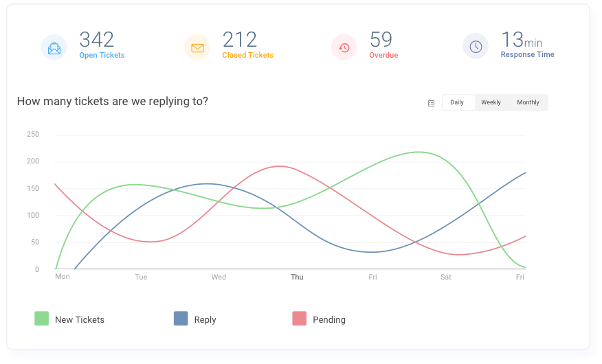Click the Response Time clock icon
Image resolution: width=602 pixels, height=364 pixels.
click(x=476, y=47)
